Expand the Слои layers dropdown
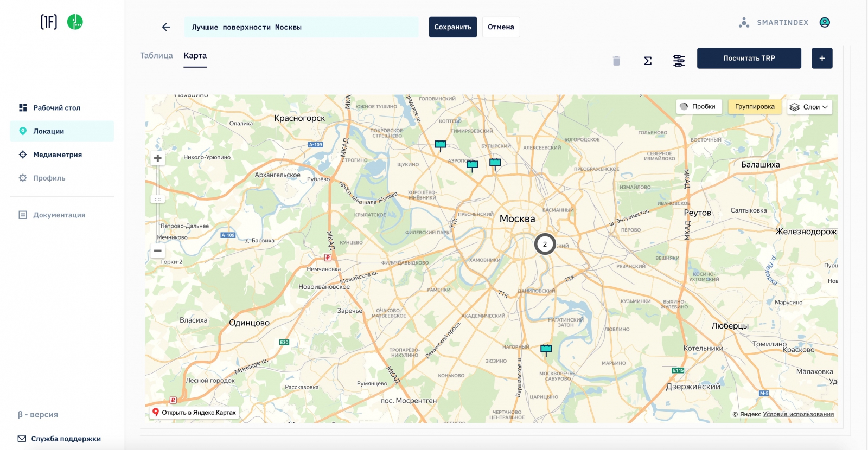The width and height of the screenshot is (868, 450). (809, 107)
